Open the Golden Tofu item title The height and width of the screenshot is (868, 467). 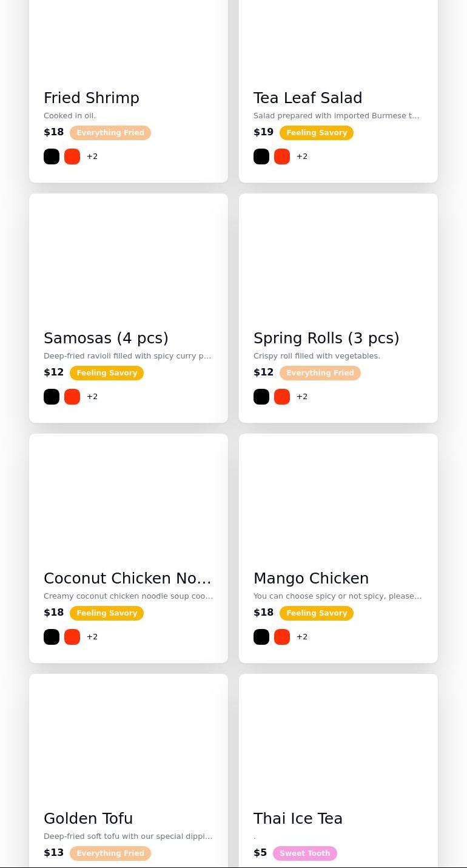point(89,818)
